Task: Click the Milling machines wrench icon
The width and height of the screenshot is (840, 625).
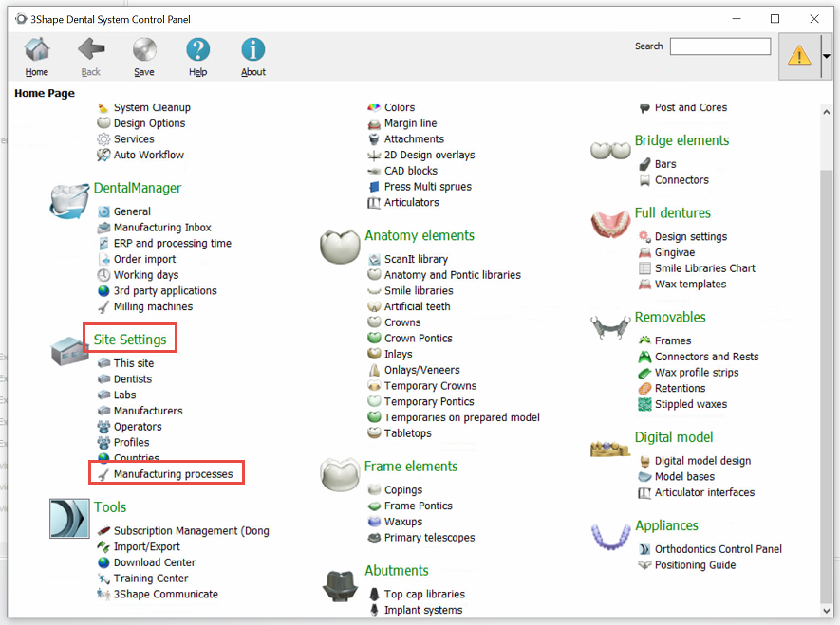Action: [x=103, y=307]
